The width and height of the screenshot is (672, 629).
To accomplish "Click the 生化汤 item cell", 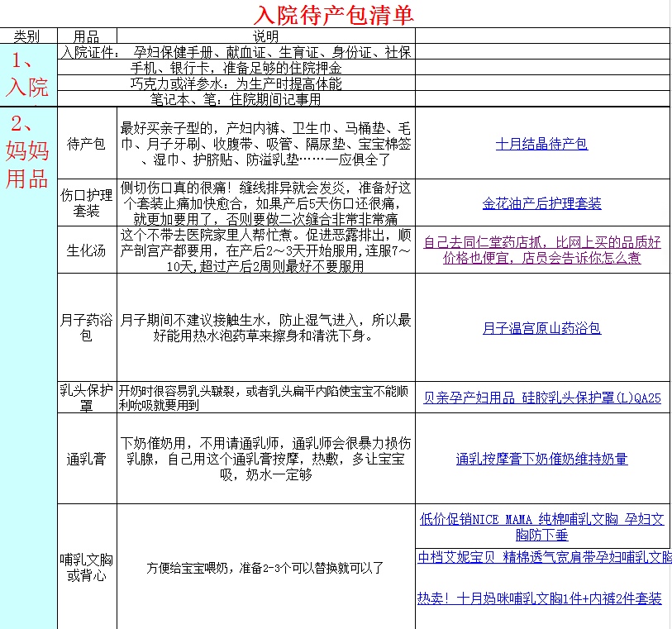I will [x=87, y=250].
